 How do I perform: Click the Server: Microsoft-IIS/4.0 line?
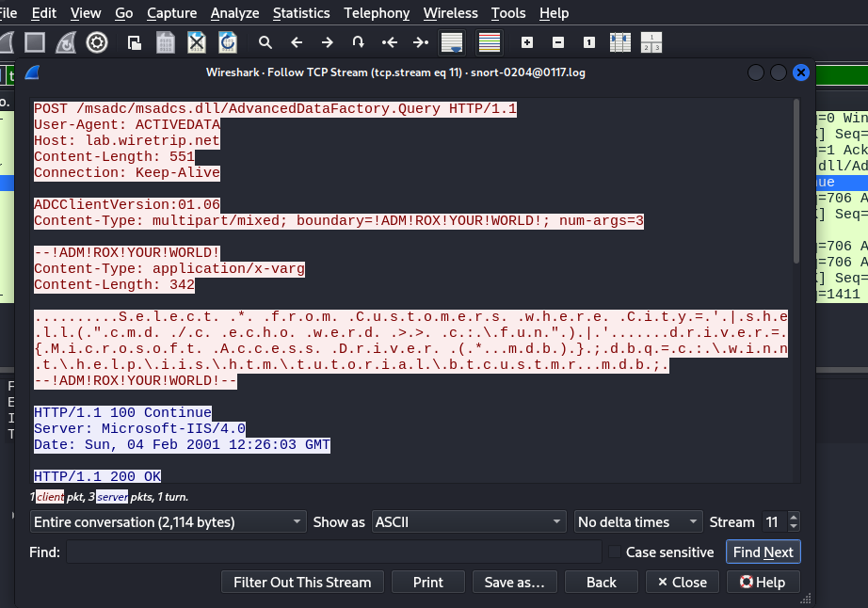tap(139, 429)
